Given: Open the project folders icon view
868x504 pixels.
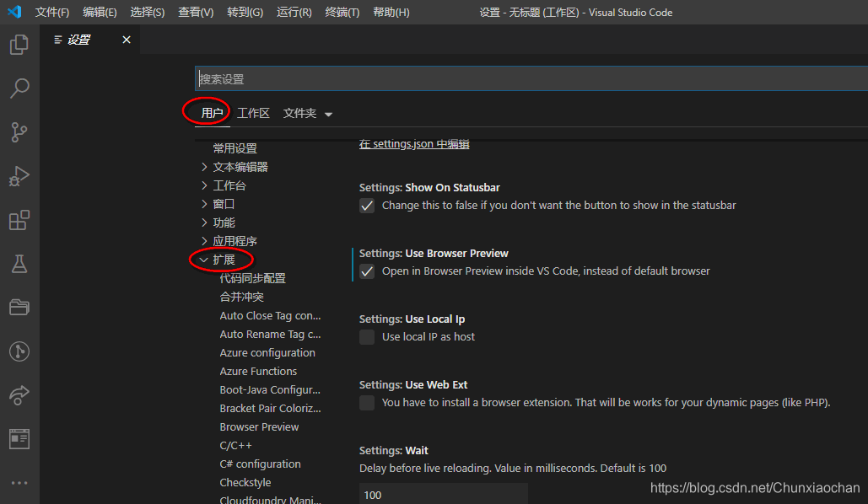Looking at the screenshot, I should tap(19, 308).
